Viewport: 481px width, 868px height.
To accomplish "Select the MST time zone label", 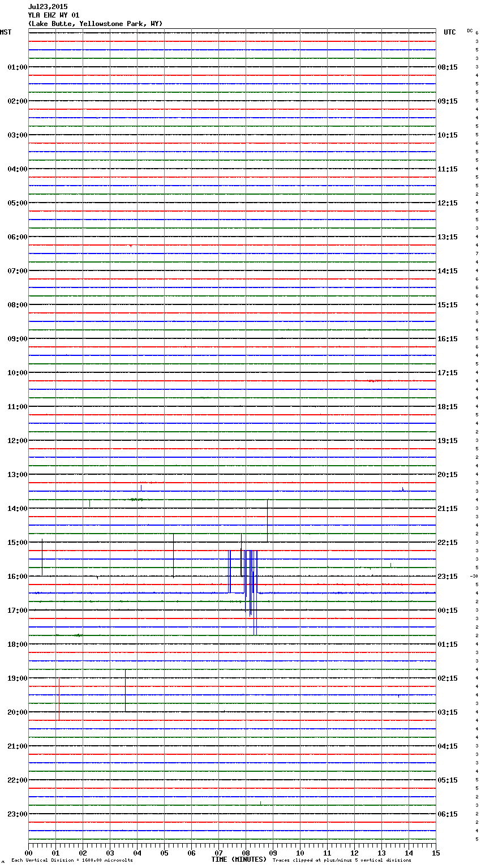I will click(6, 32).
